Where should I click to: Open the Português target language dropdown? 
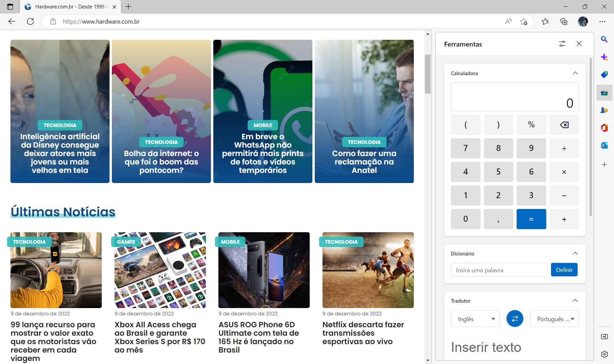click(554, 319)
